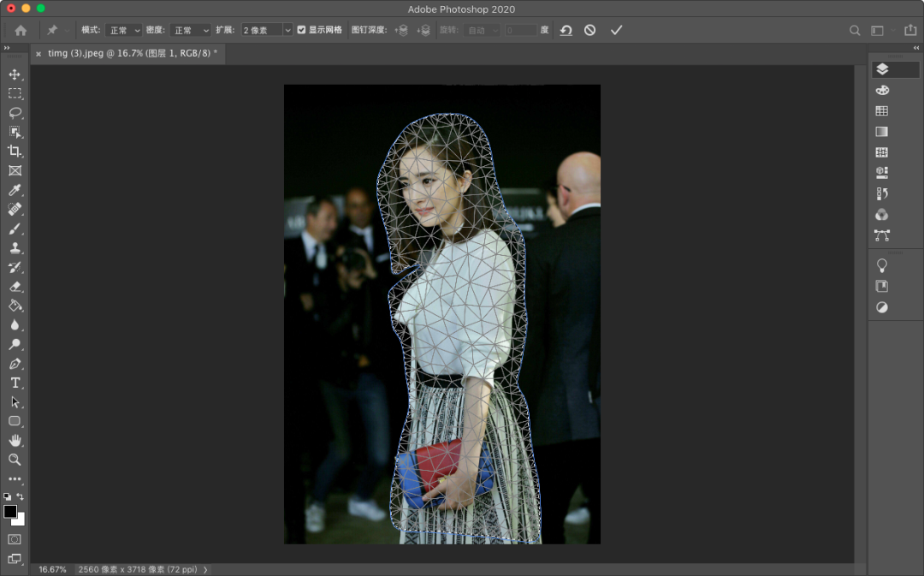
Task: Select the Crop tool
Action: 15,151
